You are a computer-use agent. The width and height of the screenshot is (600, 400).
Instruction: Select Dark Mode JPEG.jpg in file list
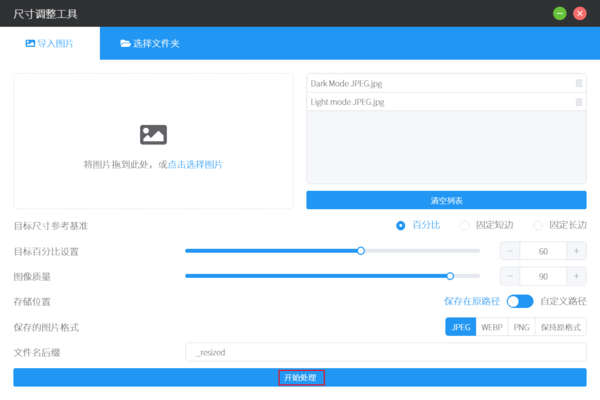446,83
